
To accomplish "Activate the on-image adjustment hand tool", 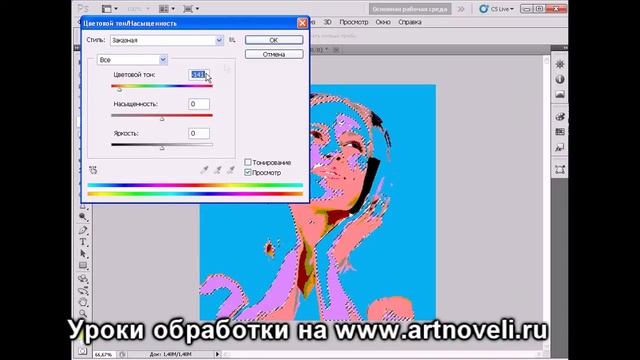I will click(93, 170).
